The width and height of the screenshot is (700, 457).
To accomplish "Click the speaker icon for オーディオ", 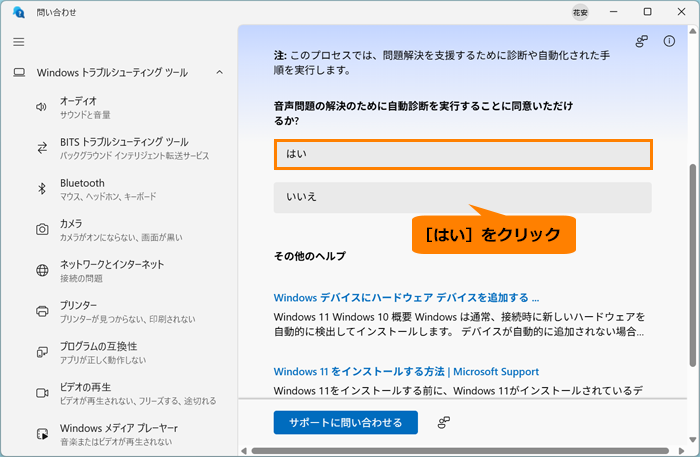I will tap(42, 107).
